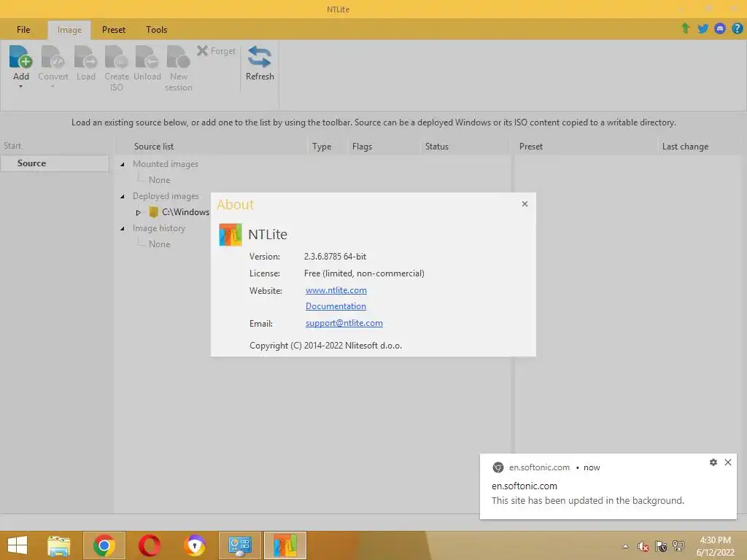Click the Source list column header
The height and width of the screenshot is (560, 747).
pos(153,146)
